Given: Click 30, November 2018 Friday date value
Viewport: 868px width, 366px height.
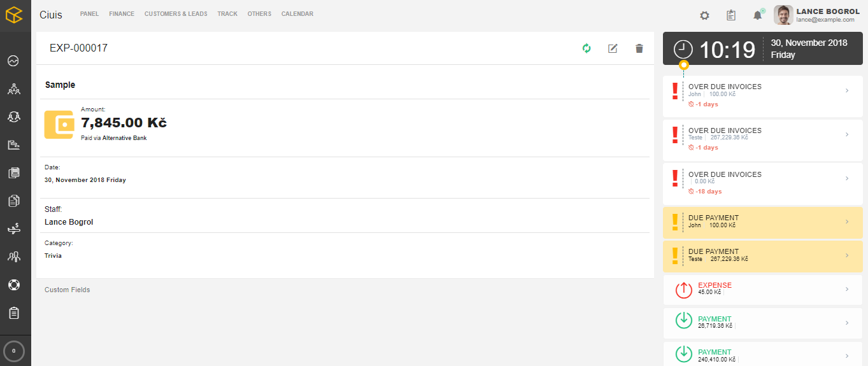Looking at the screenshot, I should click(85, 180).
